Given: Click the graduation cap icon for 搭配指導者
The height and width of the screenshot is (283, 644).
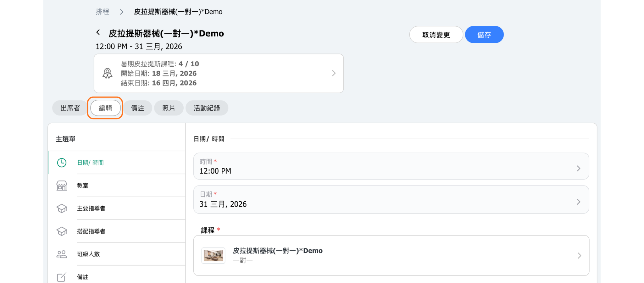Looking at the screenshot, I should click(x=62, y=231).
